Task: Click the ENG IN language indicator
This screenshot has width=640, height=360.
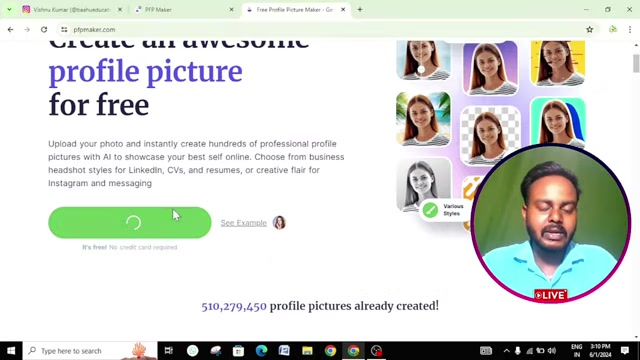Action: 576,351
